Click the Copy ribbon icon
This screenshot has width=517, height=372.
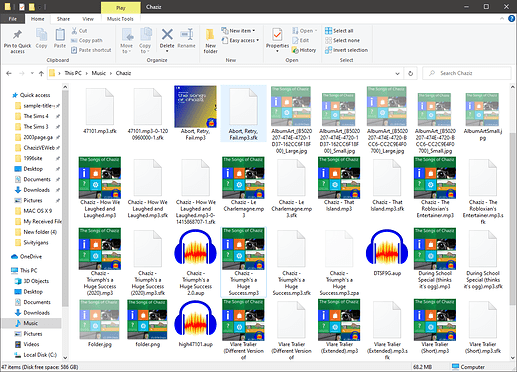point(41,35)
